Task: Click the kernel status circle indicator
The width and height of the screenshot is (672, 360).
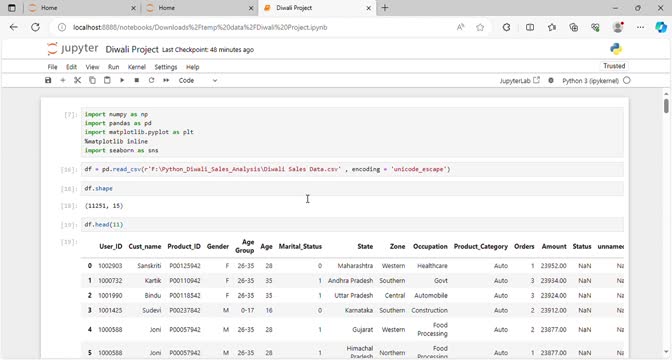Action: [627, 80]
